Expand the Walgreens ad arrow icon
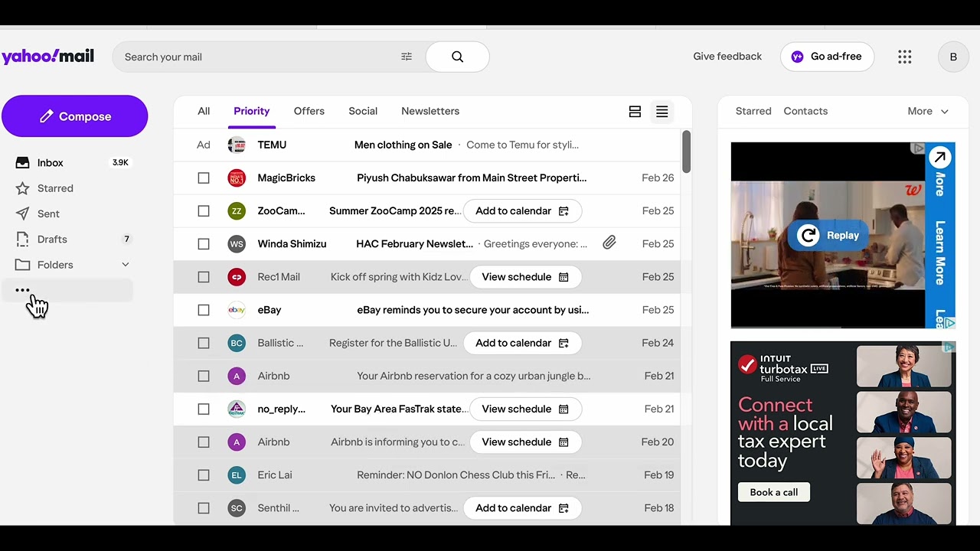This screenshot has height=551, width=980. point(939,158)
